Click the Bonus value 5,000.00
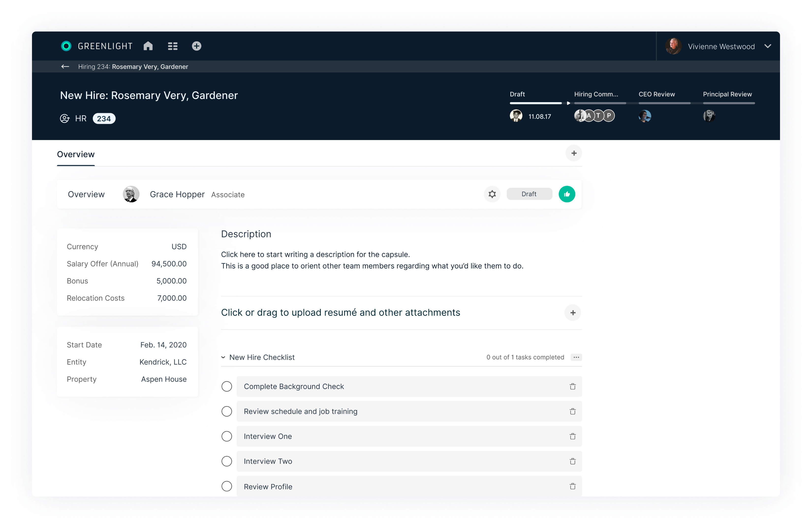Image resolution: width=812 pixels, height=529 pixels. pyautogui.click(x=171, y=281)
